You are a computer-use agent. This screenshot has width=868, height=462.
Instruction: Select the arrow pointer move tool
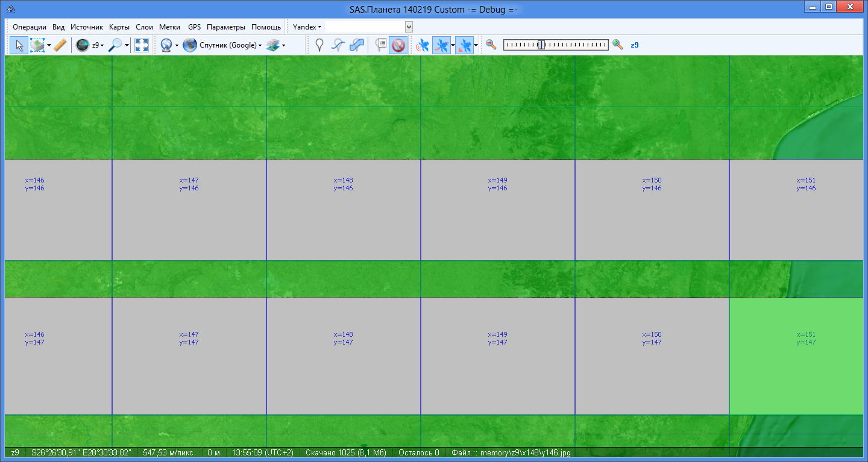tap(19, 45)
